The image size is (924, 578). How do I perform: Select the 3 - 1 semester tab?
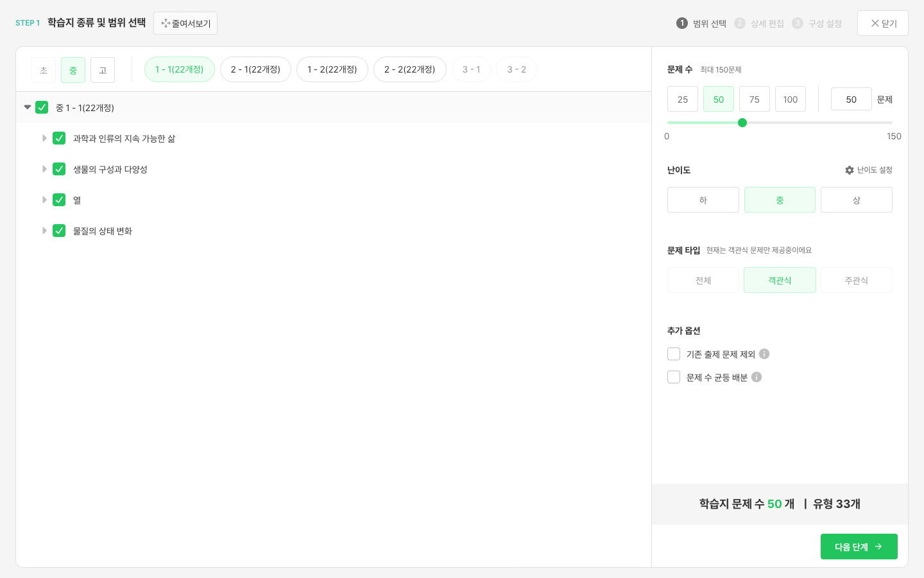pos(472,69)
